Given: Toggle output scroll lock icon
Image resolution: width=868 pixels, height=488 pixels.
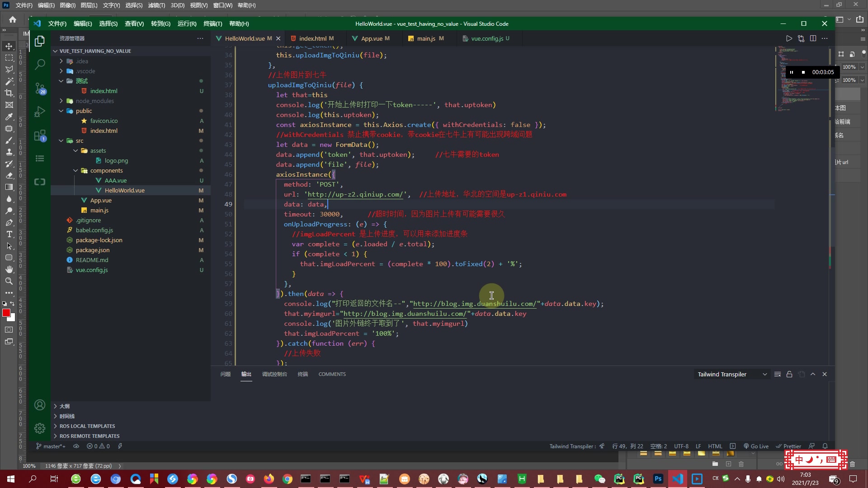Looking at the screenshot, I should point(789,374).
